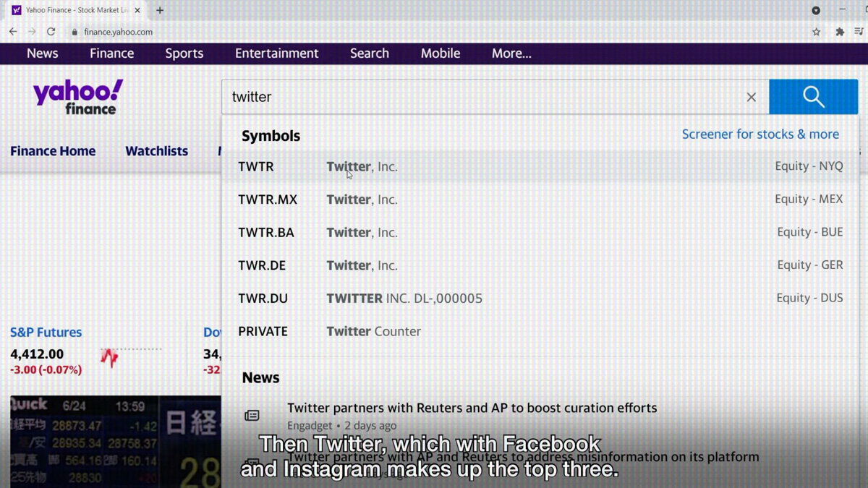Click the blue magnifying glass search button
This screenshot has width=868, height=488.
pos(813,97)
